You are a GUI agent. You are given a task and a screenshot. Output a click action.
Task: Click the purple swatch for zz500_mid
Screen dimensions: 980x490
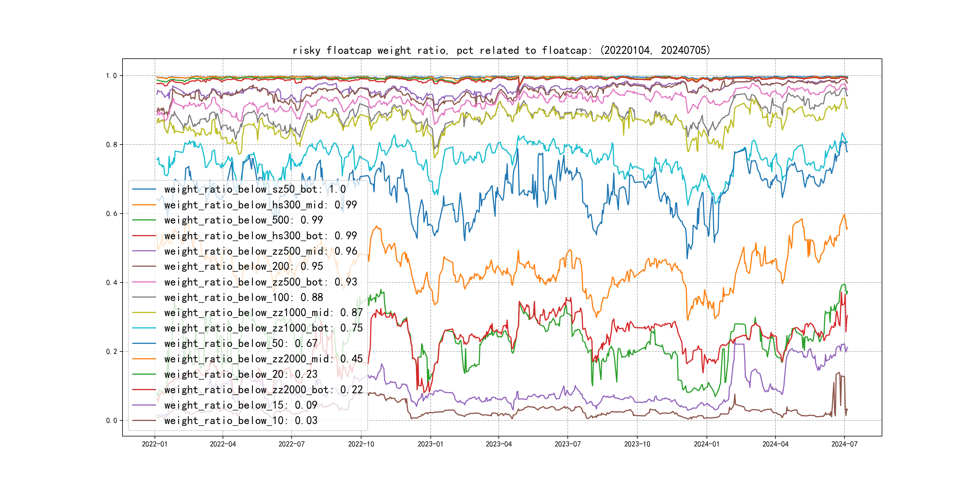[x=144, y=251]
